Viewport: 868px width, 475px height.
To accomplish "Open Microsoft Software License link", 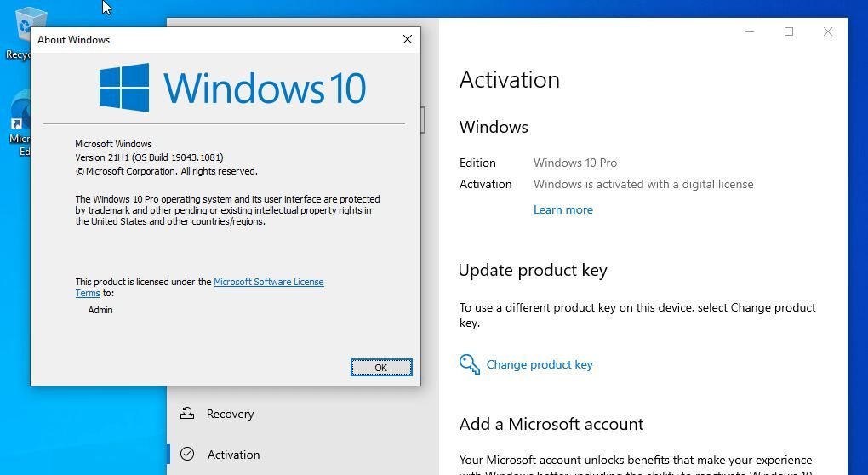I will (268, 282).
